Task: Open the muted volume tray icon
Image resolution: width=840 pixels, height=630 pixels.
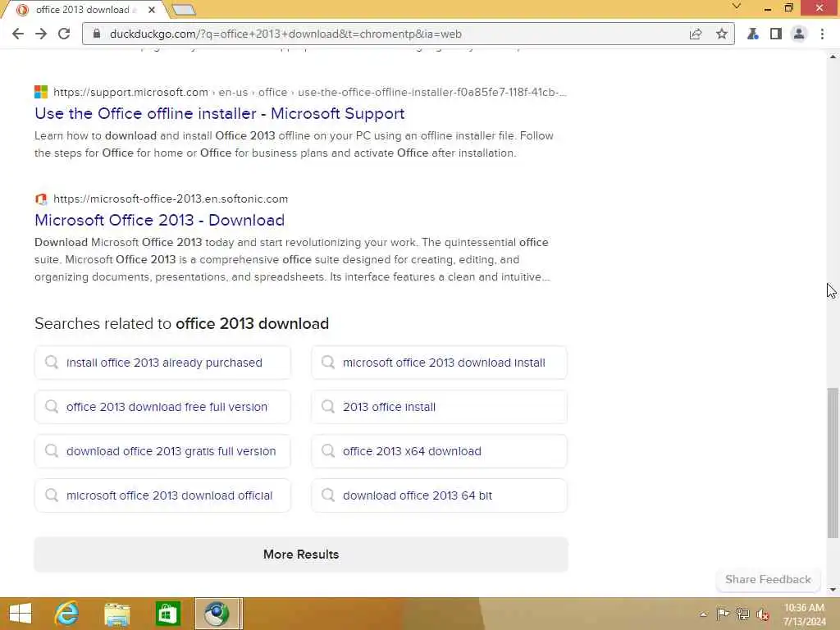Action: [763, 614]
